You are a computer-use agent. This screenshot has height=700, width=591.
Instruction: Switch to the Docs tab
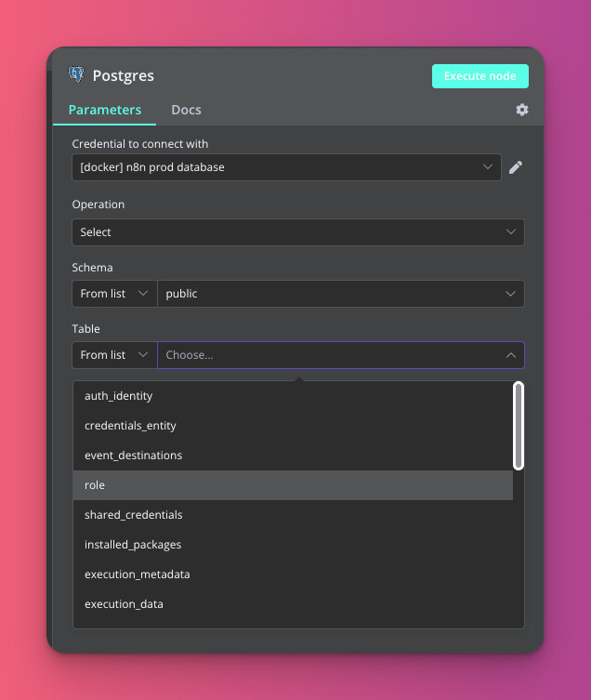[x=186, y=110]
